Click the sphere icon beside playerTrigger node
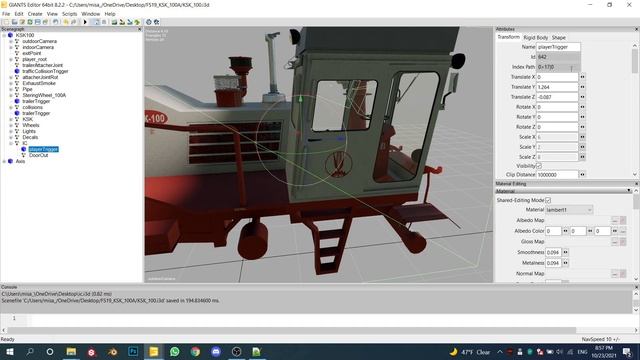The image size is (640, 360). click(24, 149)
